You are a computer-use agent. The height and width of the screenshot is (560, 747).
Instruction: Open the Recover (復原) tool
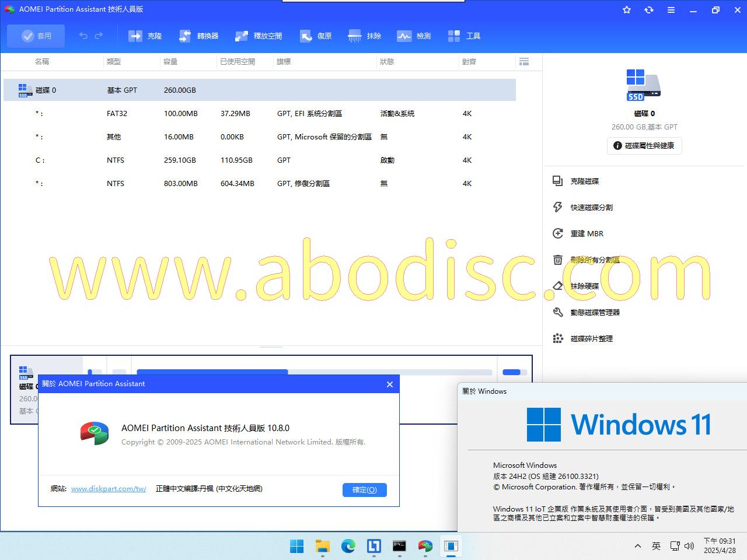click(x=316, y=36)
